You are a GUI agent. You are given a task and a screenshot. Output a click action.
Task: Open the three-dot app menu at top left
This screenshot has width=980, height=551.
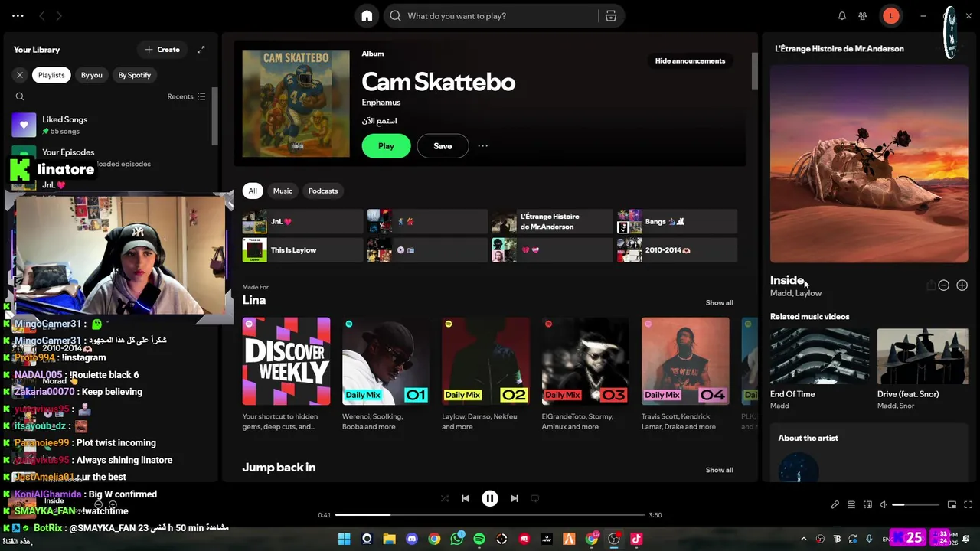pyautogui.click(x=18, y=16)
